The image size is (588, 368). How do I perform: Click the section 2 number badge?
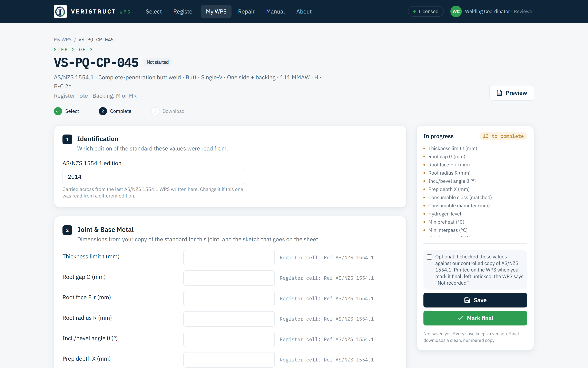pyautogui.click(x=67, y=230)
